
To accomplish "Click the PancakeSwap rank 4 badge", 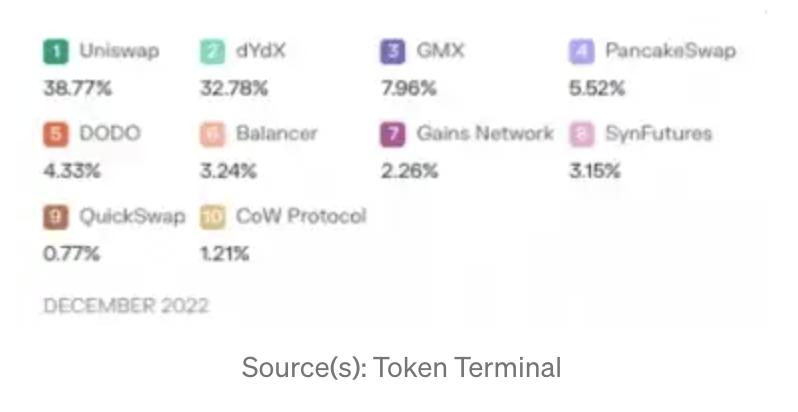I will (x=582, y=52).
